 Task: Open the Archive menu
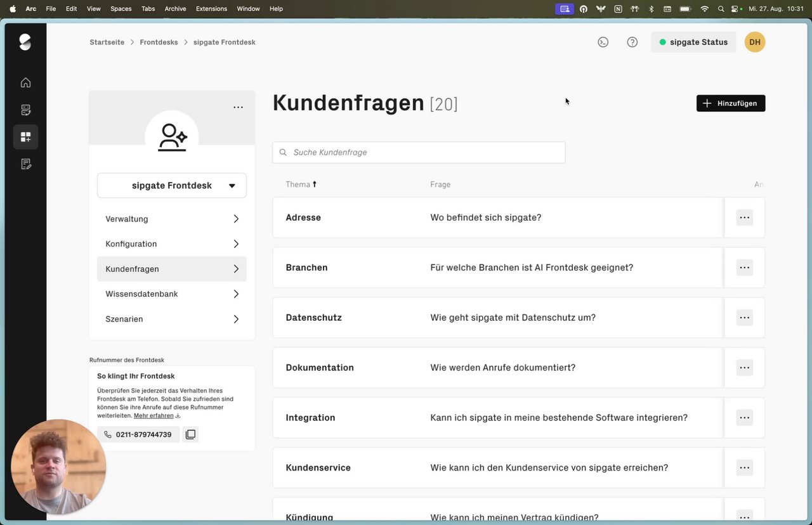[x=175, y=9]
